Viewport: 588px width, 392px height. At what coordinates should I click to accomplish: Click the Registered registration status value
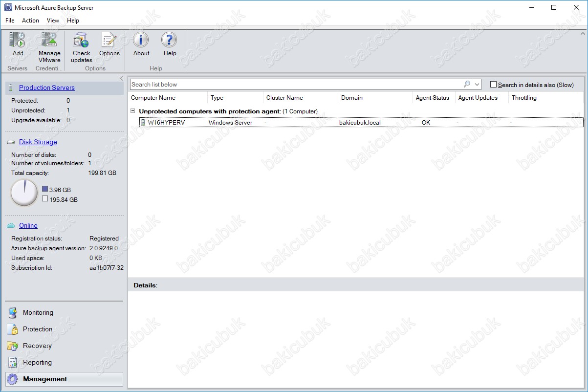(104, 239)
